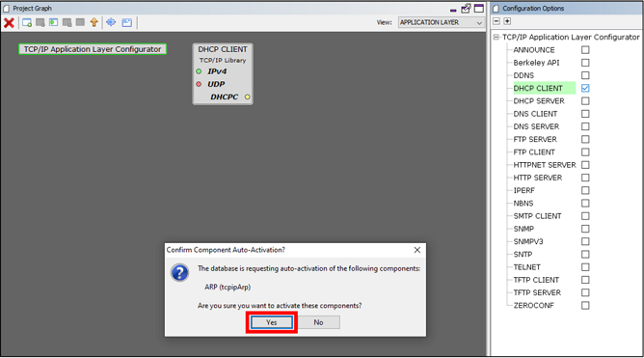Click the TCP/IP Library subtitle text
The height and width of the screenshot is (358, 644).
[223, 61]
